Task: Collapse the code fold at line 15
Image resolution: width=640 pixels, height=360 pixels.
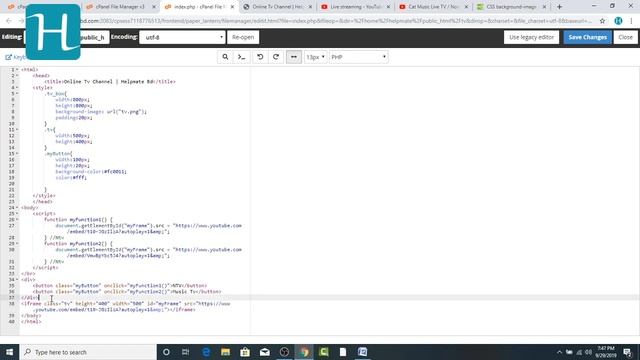Action: 17,153
